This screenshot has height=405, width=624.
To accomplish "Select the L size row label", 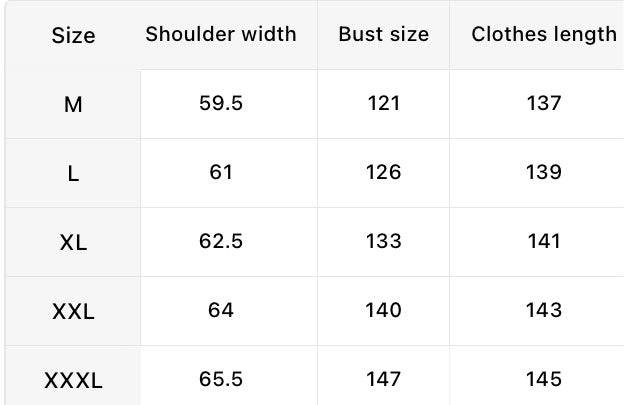I will point(73,173).
